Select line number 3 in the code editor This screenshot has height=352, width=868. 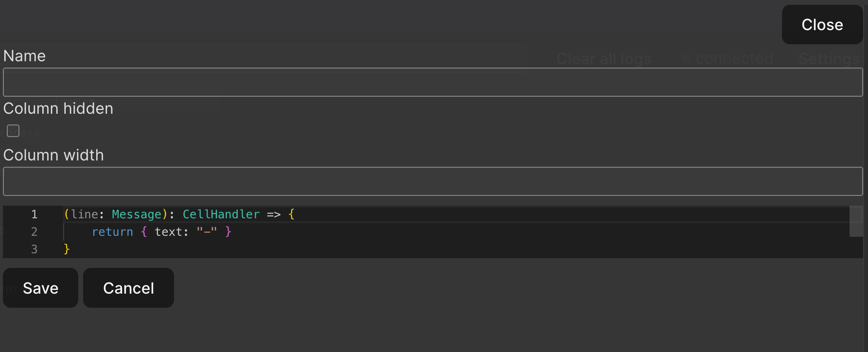tap(34, 249)
